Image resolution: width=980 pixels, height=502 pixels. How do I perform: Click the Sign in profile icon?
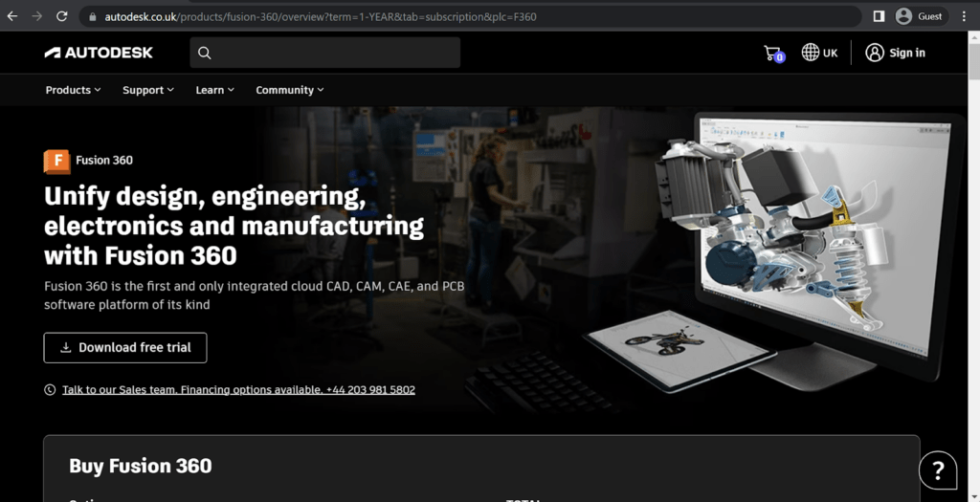tap(875, 53)
